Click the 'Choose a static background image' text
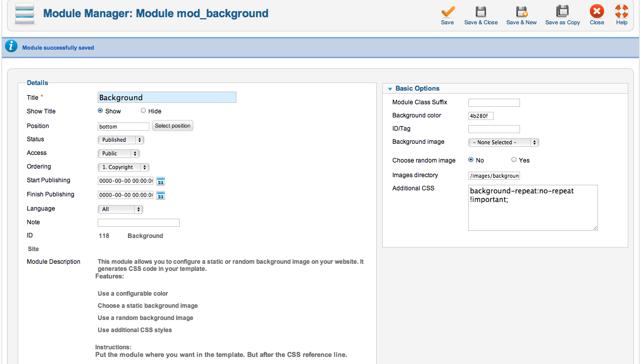641x364 pixels. (148, 306)
